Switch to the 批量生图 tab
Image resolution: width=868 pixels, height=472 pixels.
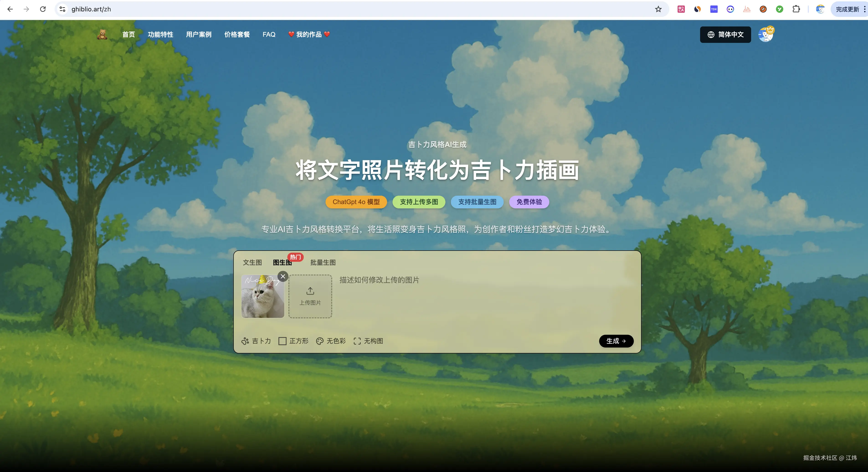[322, 262]
